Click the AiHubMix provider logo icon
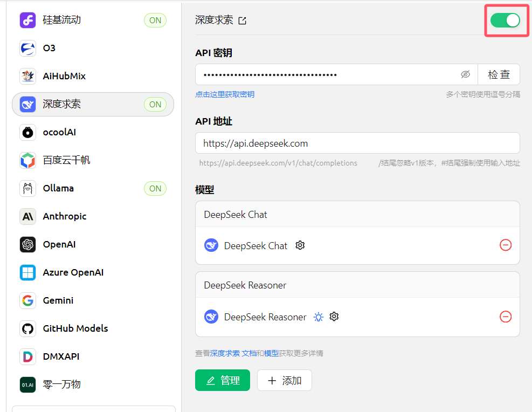Viewport: 532px width, 412px height. (x=27, y=76)
